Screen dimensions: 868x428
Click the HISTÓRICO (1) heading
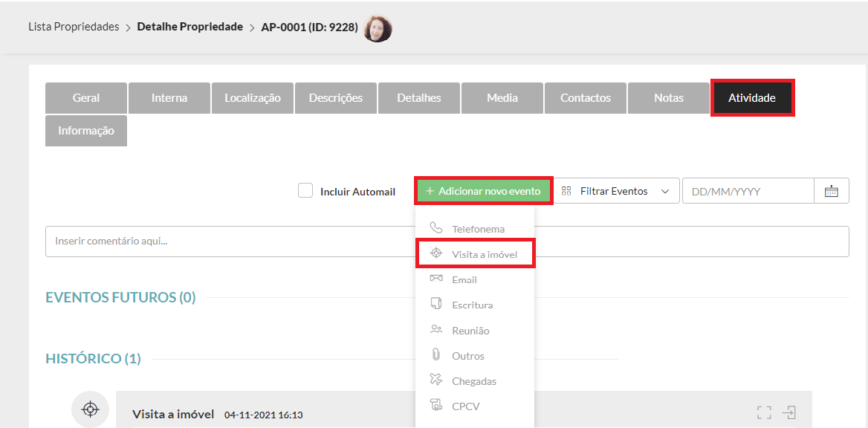93,359
